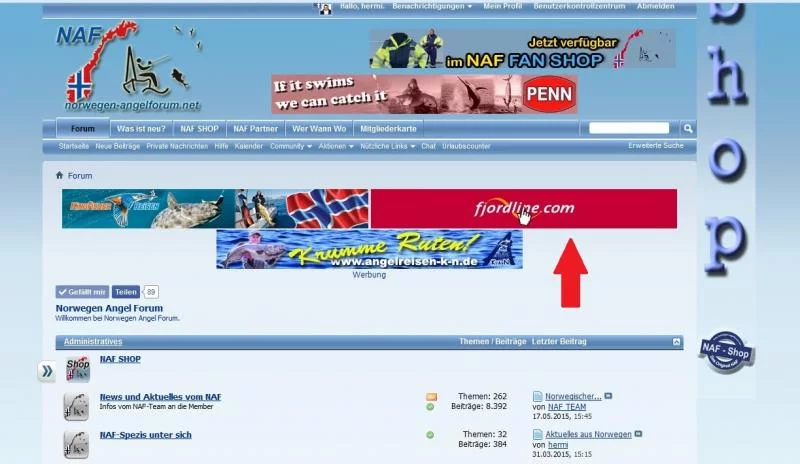
Task: Click post icon before Norwegischer link
Action: pos(537,397)
